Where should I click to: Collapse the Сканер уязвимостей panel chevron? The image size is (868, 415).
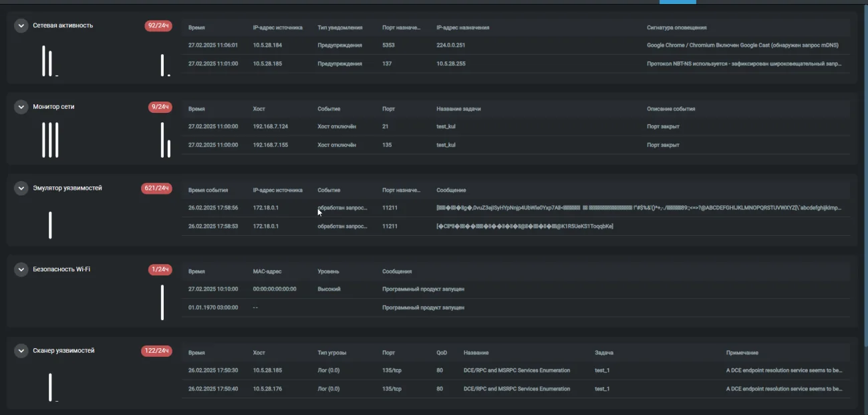click(x=21, y=351)
